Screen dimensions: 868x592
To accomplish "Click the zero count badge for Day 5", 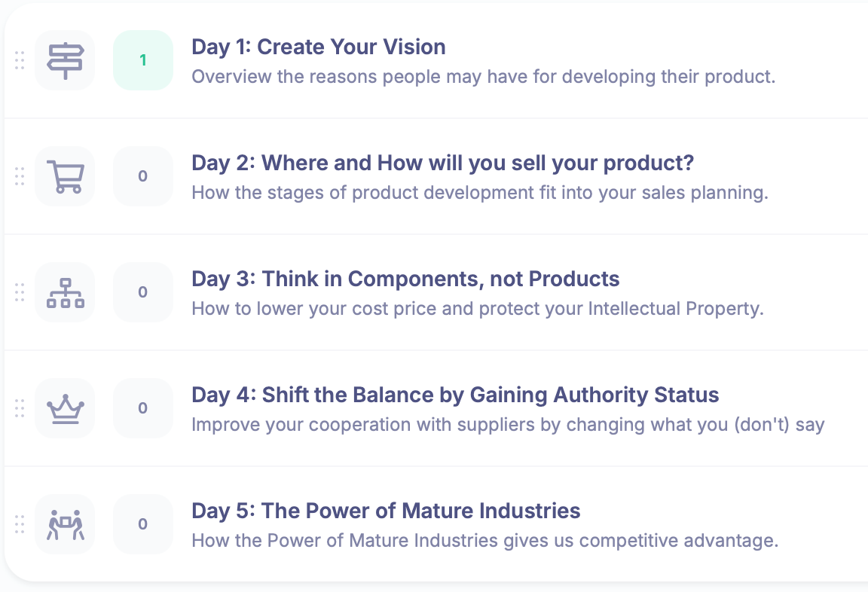I will pos(143,524).
